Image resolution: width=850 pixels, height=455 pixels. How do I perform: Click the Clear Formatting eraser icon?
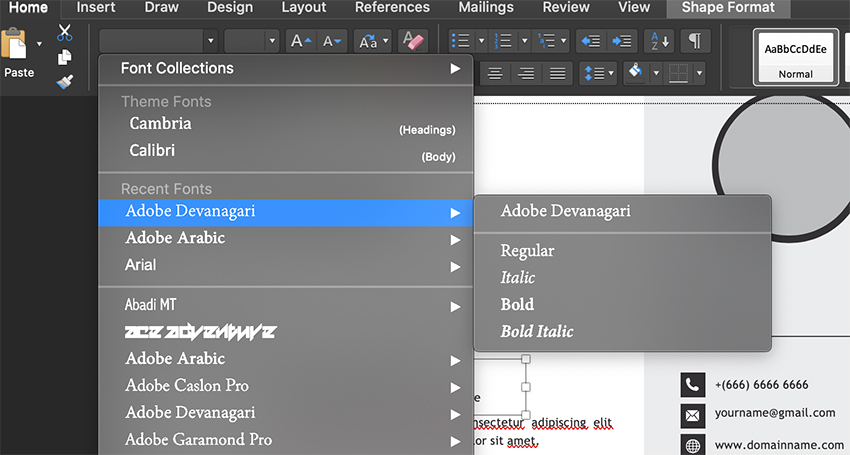(413, 41)
